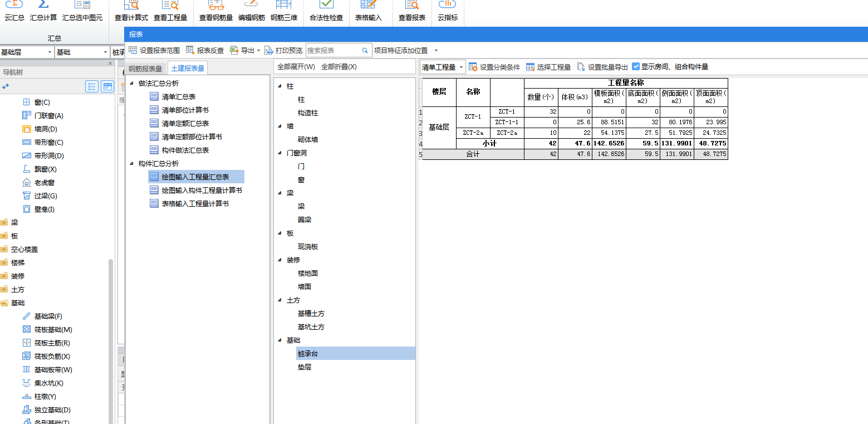Click 报表反查 toolbar button
The height and width of the screenshot is (424, 868).
pyautogui.click(x=205, y=50)
